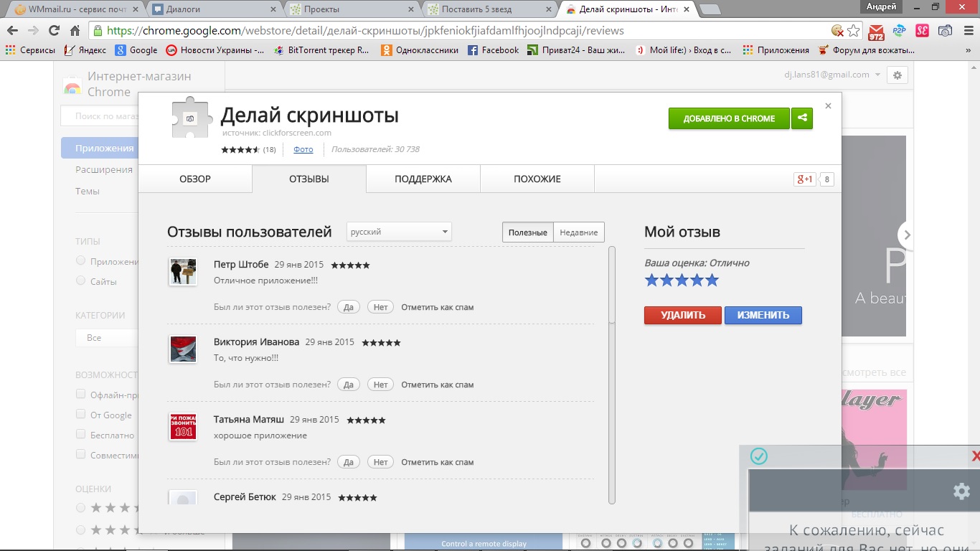The image size is (980, 551).
Task: Click the ДОБАВЛЕНО В CHROME button
Action: point(729,118)
